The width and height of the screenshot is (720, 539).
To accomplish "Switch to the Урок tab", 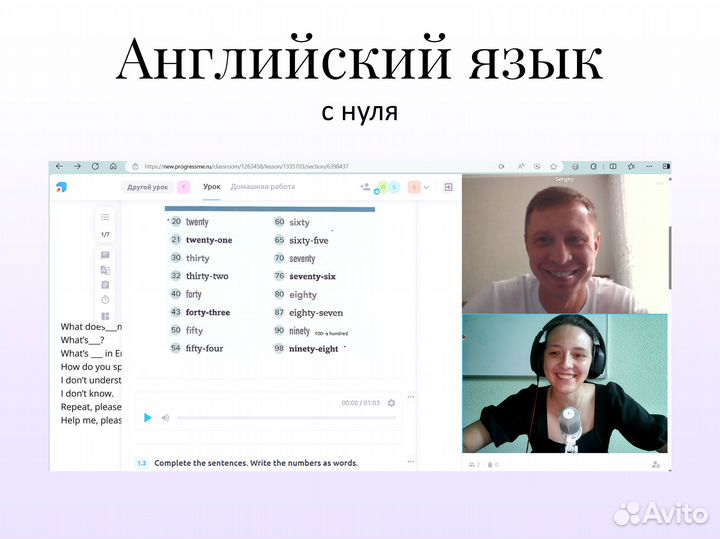I will pyautogui.click(x=212, y=187).
